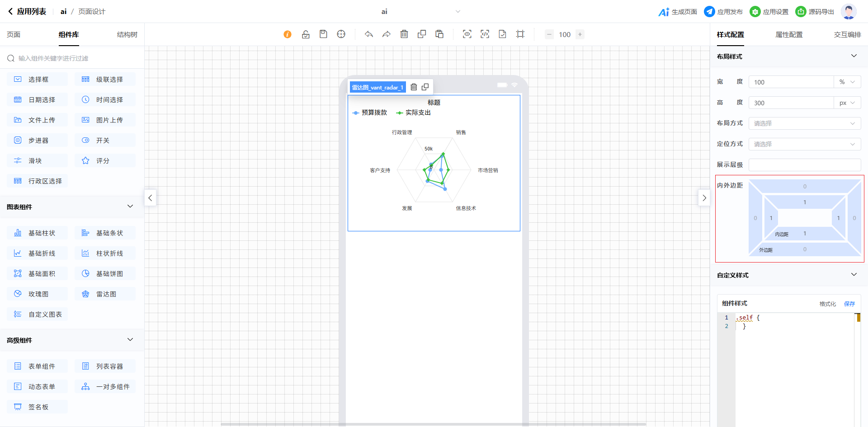Click the trash delete icon in the top toolbar
Viewport: 868px width, 427px height.
pyautogui.click(x=404, y=34)
